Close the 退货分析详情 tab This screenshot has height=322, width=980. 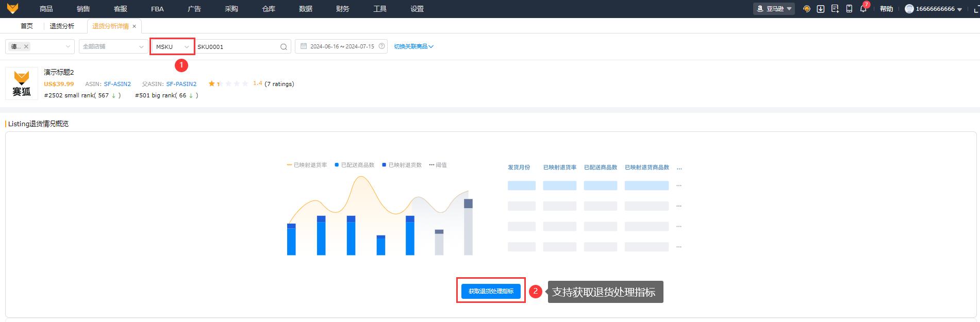tap(135, 26)
